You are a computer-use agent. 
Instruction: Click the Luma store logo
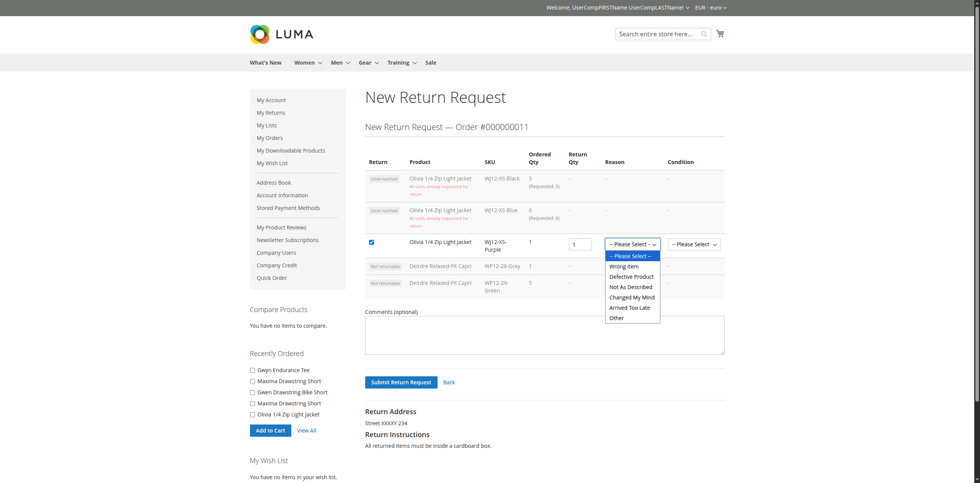(x=281, y=34)
